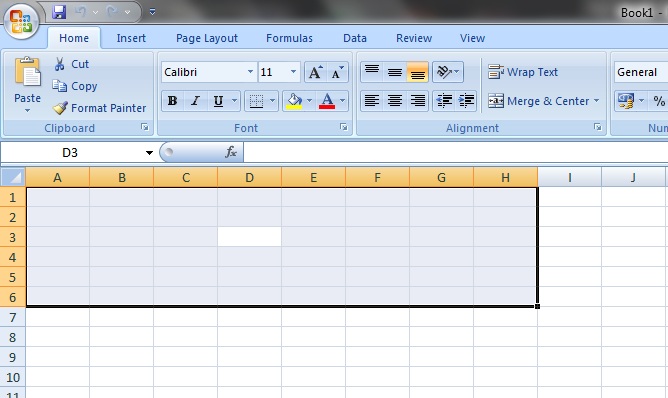This screenshot has height=398, width=668.
Task: Open the Merge & Center options arrow
Action: point(596,101)
